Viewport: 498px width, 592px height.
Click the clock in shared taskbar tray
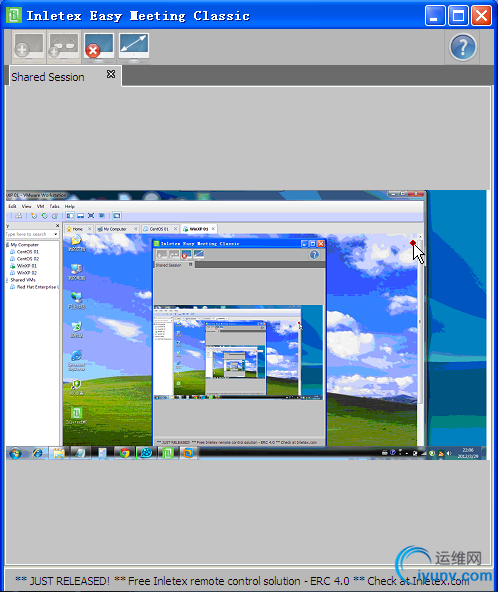click(468, 453)
